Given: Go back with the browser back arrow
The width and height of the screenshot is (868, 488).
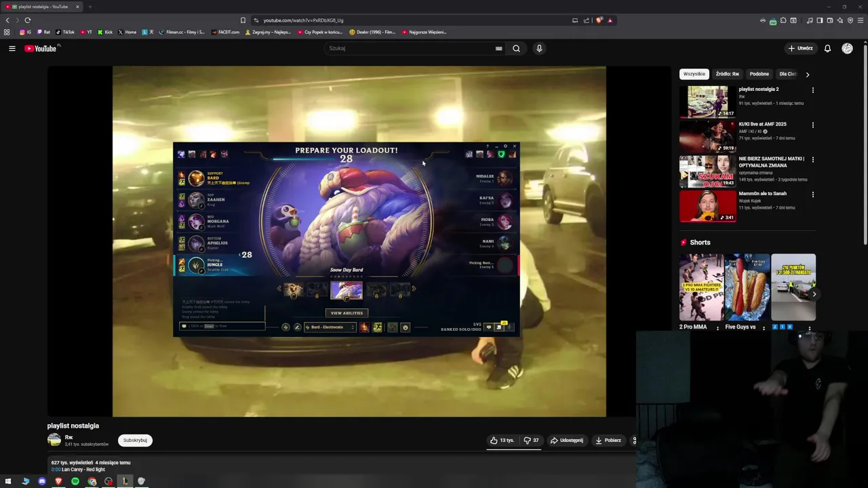Looking at the screenshot, I should click(7, 20).
